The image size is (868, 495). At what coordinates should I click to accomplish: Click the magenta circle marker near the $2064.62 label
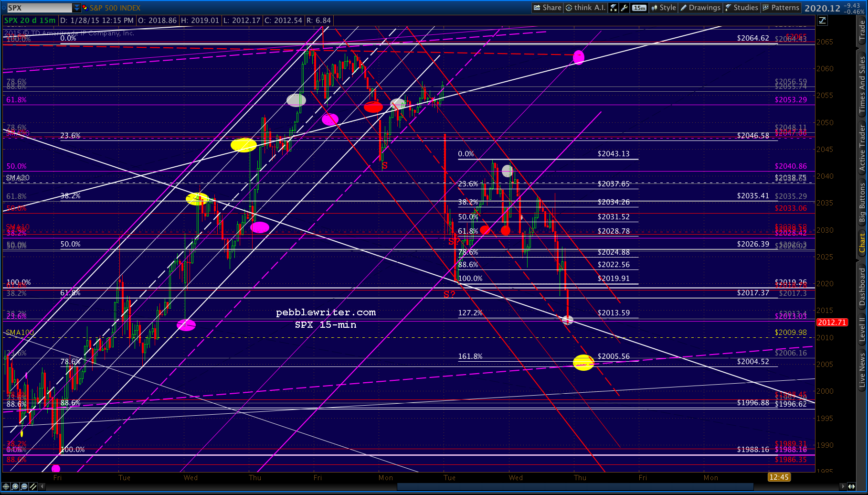[x=578, y=57]
